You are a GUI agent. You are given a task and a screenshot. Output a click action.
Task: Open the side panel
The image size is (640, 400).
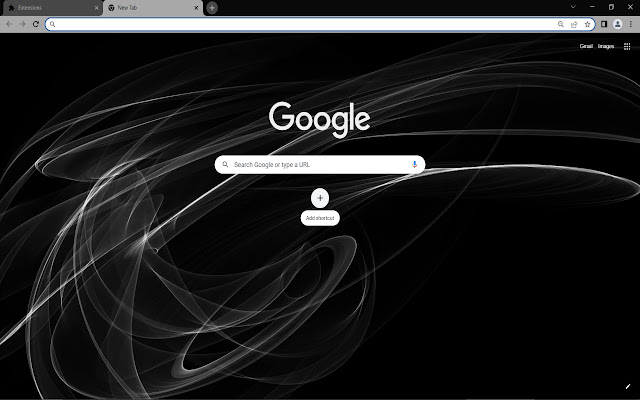pos(604,24)
